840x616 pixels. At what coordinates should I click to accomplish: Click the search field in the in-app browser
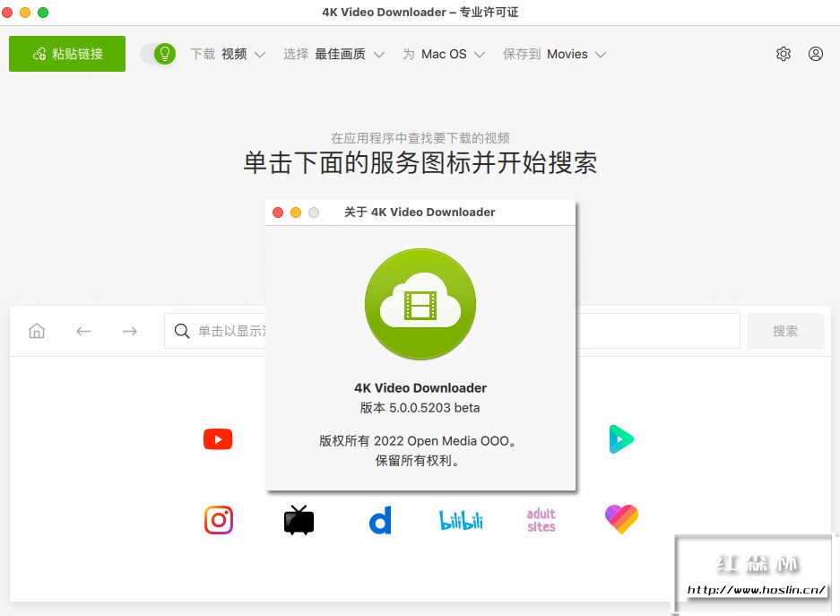[x=452, y=331]
